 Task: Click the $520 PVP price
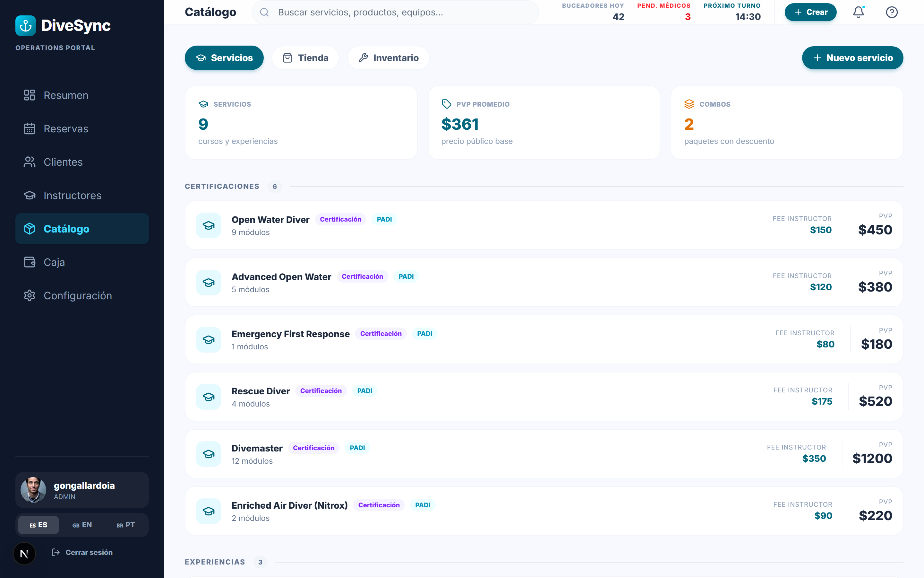click(875, 401)
